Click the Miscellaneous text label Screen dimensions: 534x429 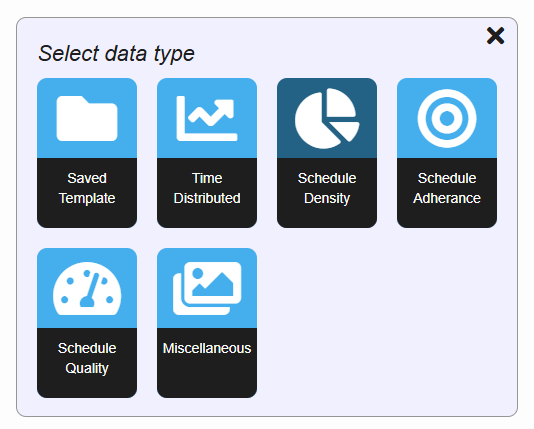tap(207, 348)
